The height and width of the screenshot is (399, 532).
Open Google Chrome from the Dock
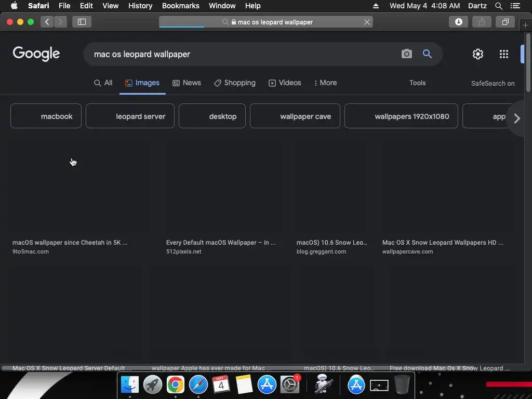click(x=176, y=384)
